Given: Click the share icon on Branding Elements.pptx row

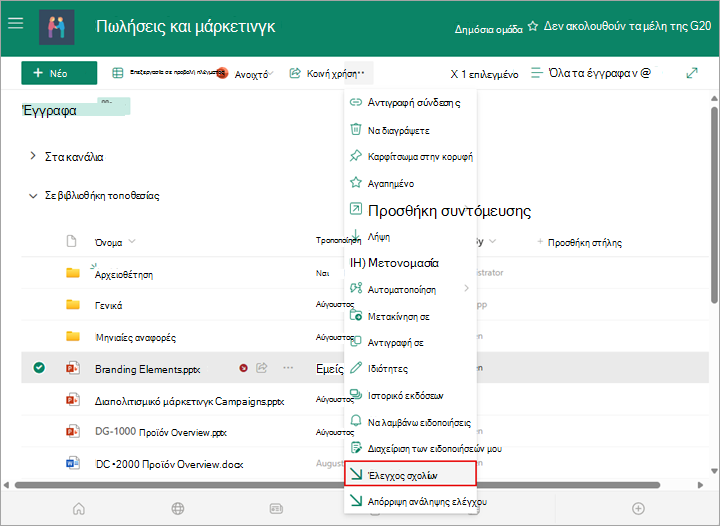Looking at the screenshot, I should click(262, 368).
